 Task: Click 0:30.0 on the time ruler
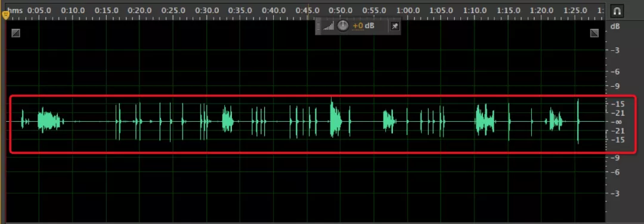pyautogui.click(x=207, y=11)
